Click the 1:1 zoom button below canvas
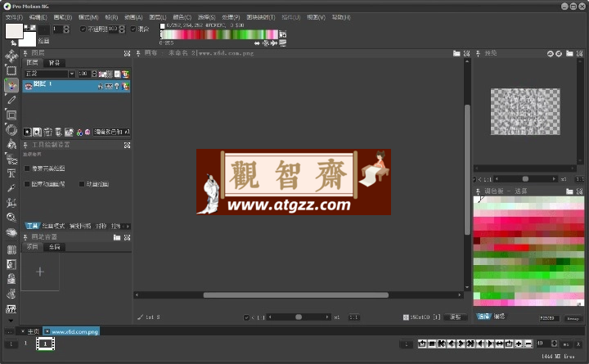The image size is (589, 364). (x=354, y=317)
